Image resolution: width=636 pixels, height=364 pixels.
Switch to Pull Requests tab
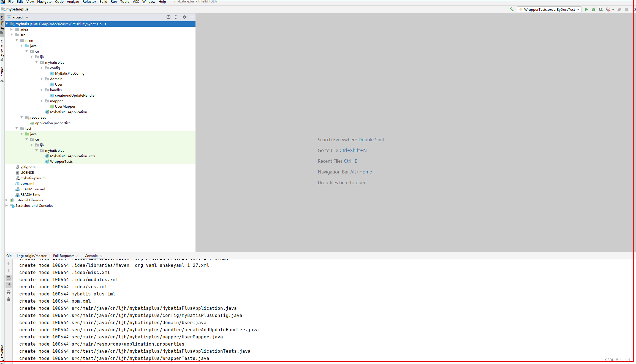[64, 256]
